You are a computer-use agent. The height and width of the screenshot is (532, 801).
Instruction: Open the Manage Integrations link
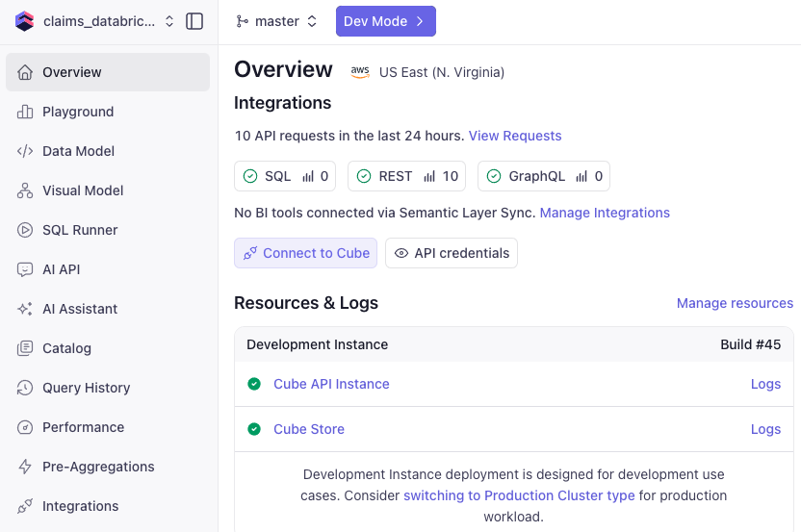(605, 213)
